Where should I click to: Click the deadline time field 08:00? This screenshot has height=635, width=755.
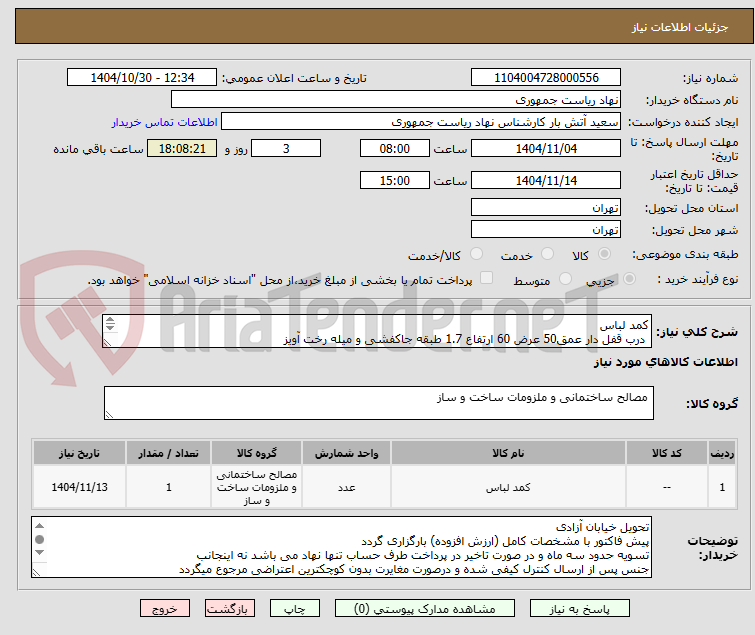[x=394, y=148]
